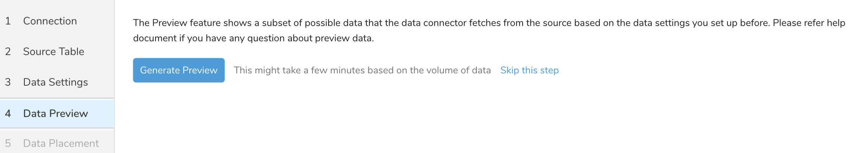Click step number 5 in the sidebar
The width and height of the screenshot is (868, 153).
tap(8, 143)
